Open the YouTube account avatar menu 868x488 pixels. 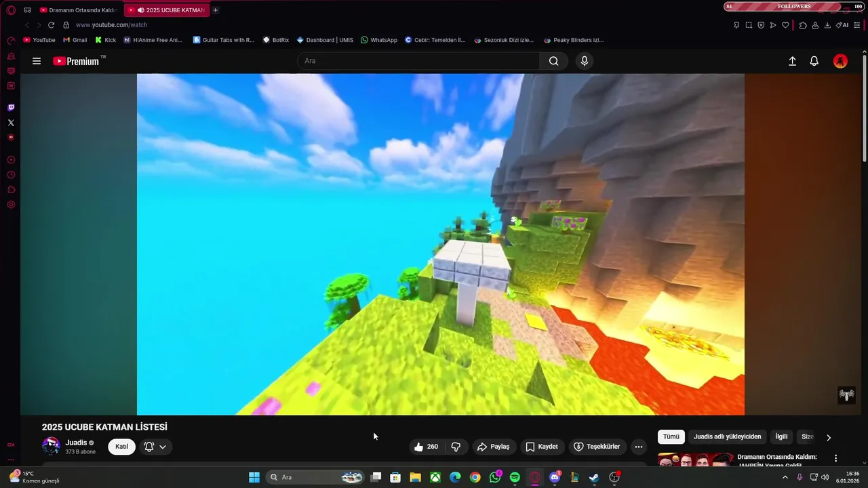(840, 61)
